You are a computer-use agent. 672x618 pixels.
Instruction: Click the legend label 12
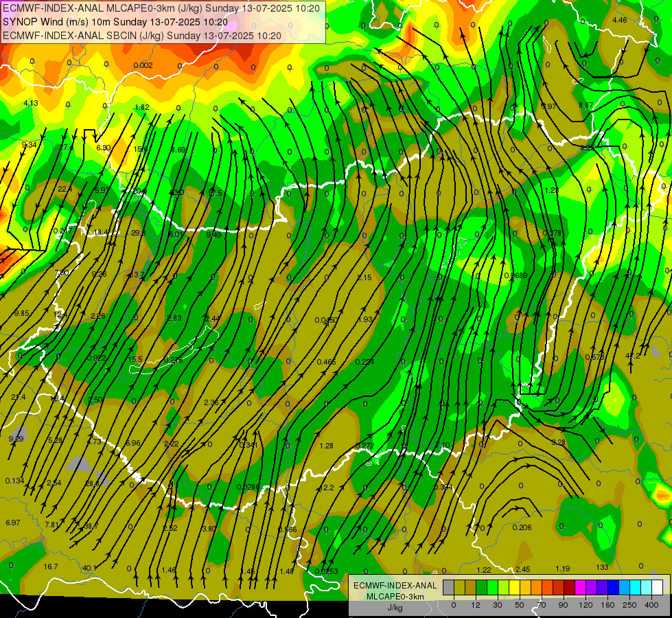475,605
